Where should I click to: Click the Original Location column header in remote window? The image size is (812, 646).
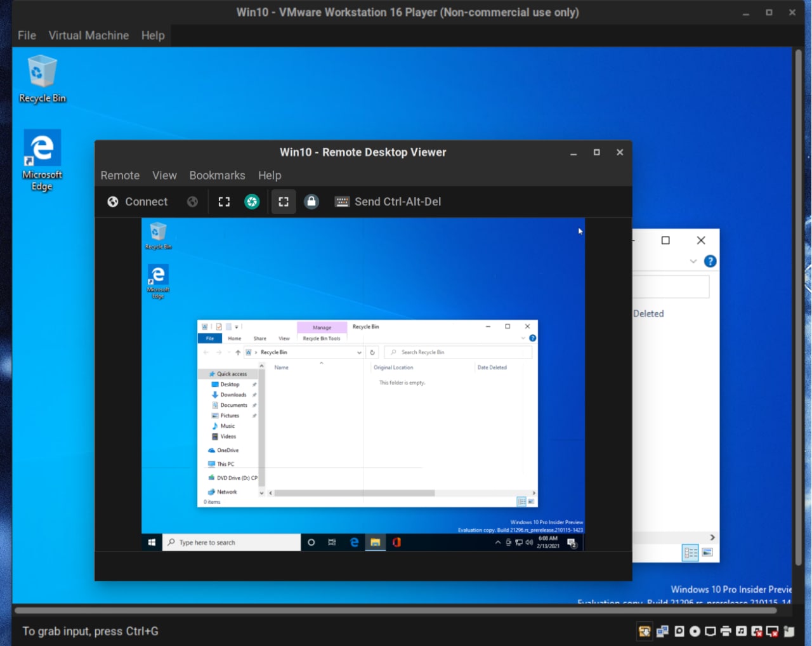(393, 367)
